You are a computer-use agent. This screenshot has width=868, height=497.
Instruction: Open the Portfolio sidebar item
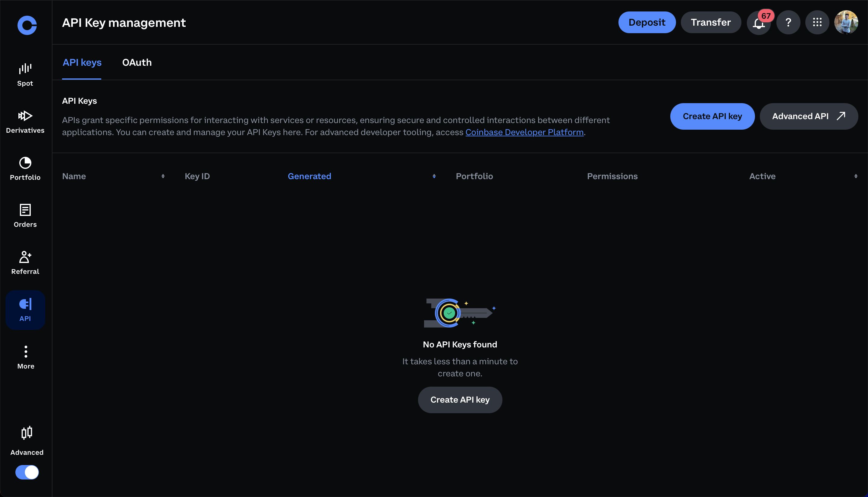coord(25,169)
